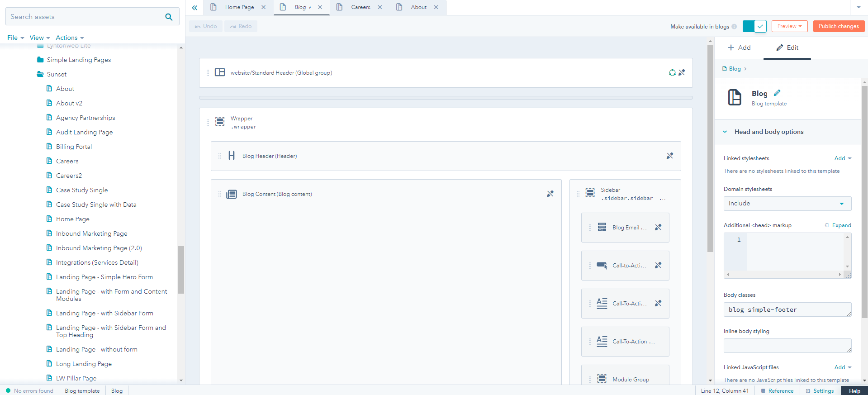Click the pin icon on Blog Header module
Image resolution: width=868 pixels, height=395 pixels.
click(670, 156)
